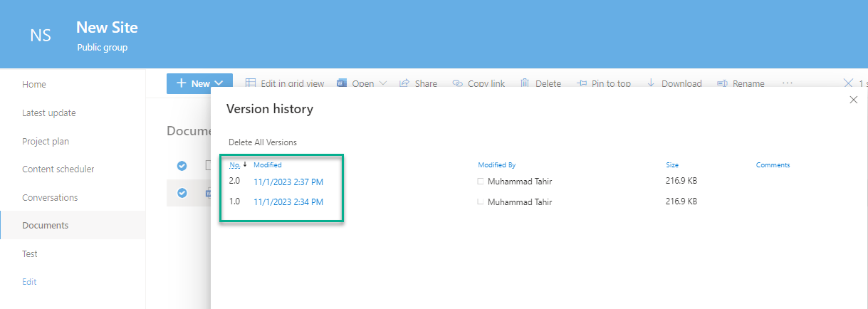Expand the Open dropdown arrow
The width and height of the screenshot is (868, 309).
383,83
